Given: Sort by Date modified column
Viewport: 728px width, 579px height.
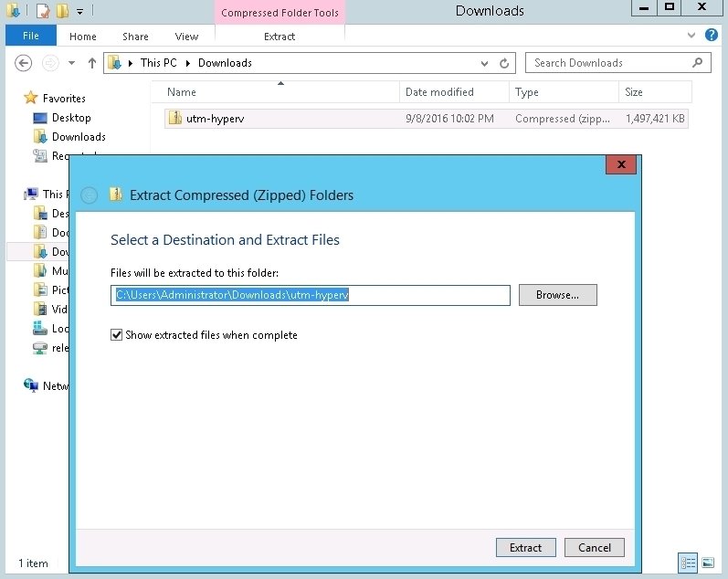Looking at the screenshot, I should pos(454,92).
